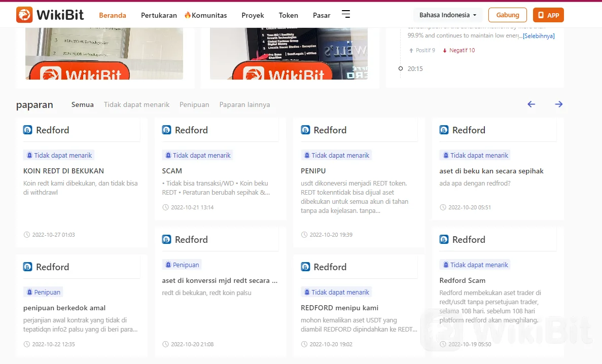
Task: Click the clock icon beside 2022-10-21 13:14
Action: click(165, 207)
